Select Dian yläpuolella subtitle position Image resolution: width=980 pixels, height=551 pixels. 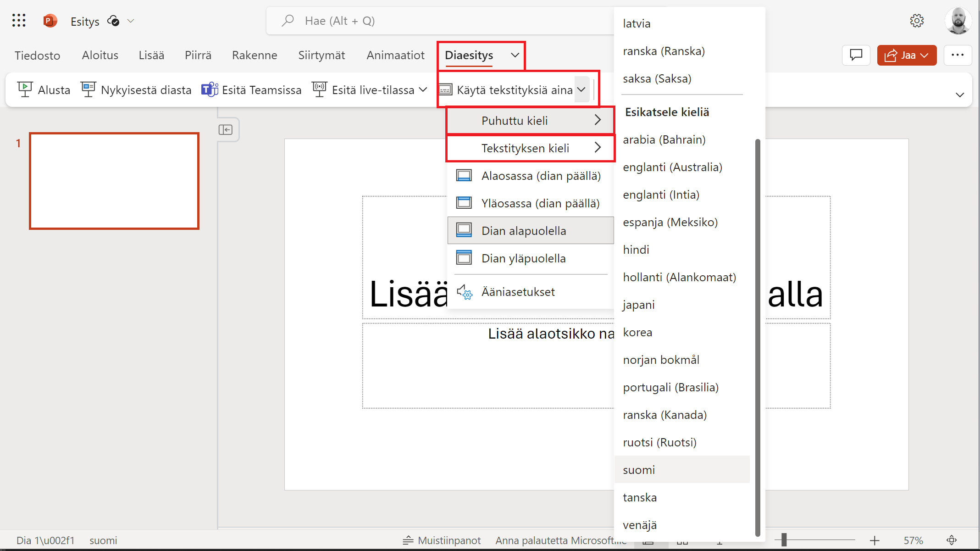pyautogui.click(x=523, y=258)
